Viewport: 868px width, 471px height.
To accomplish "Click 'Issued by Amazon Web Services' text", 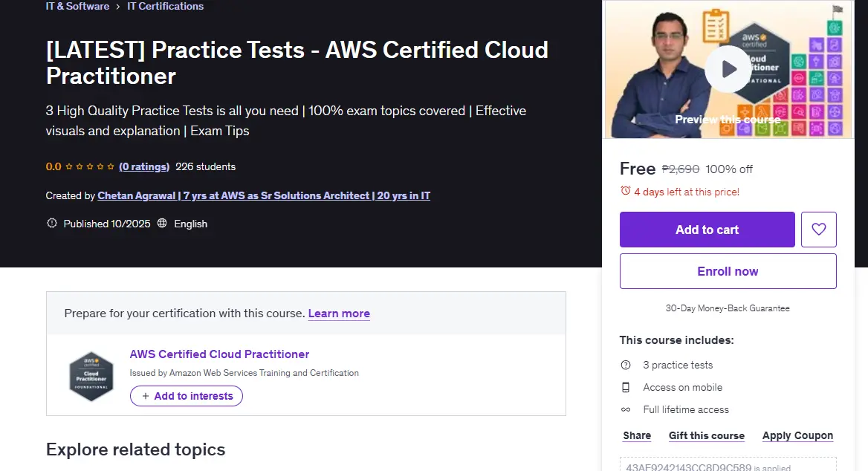I will coord(244,373).
